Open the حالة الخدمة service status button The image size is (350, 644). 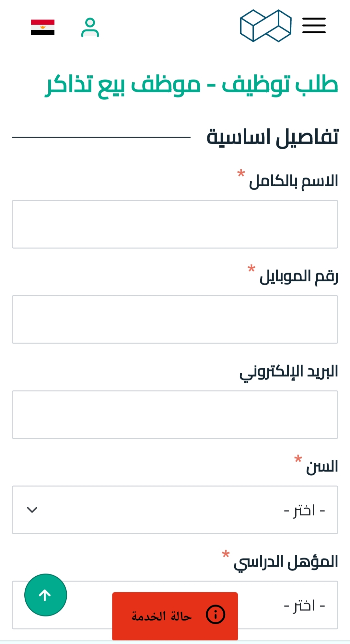(175, 616)
